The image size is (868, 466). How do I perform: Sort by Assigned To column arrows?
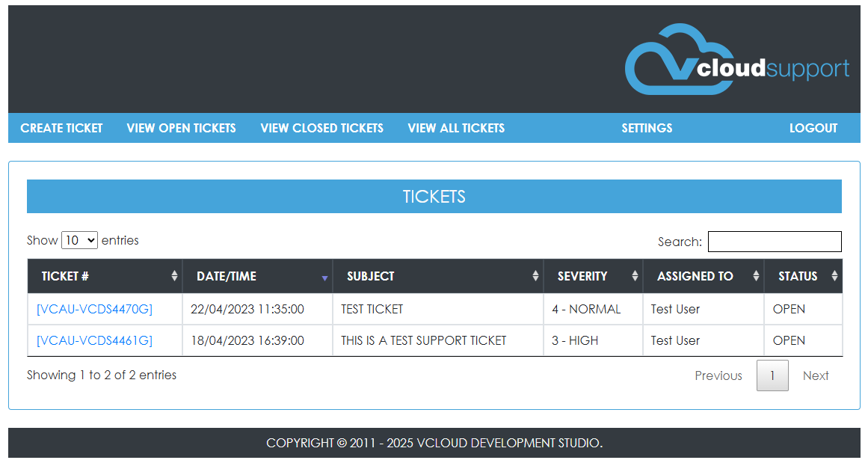tap(756, 276)
